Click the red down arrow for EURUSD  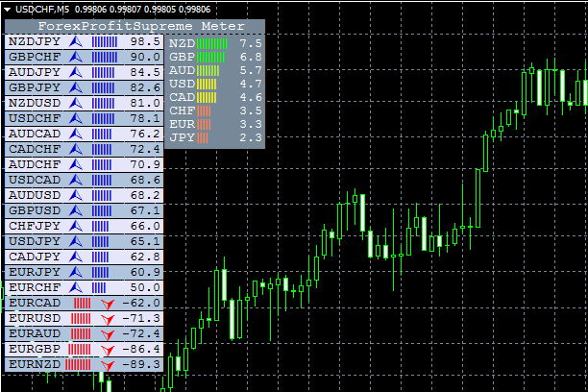[x=108, y=318]
